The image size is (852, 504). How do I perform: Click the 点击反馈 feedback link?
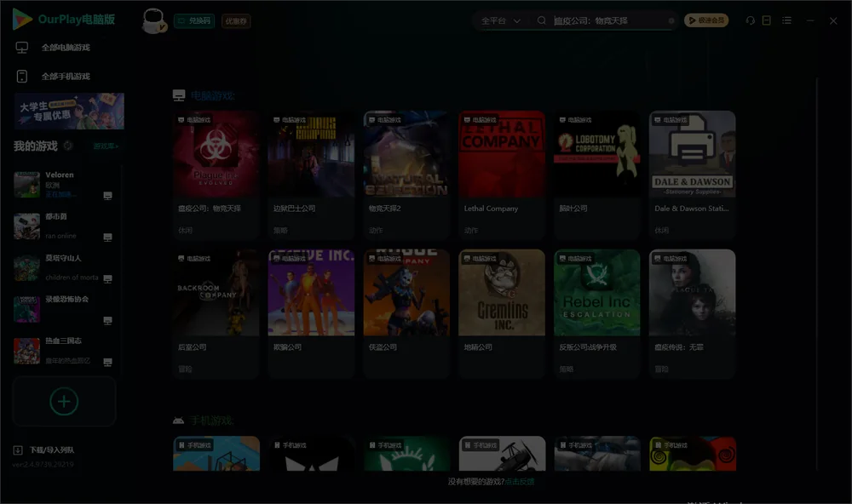coord(520,482)
